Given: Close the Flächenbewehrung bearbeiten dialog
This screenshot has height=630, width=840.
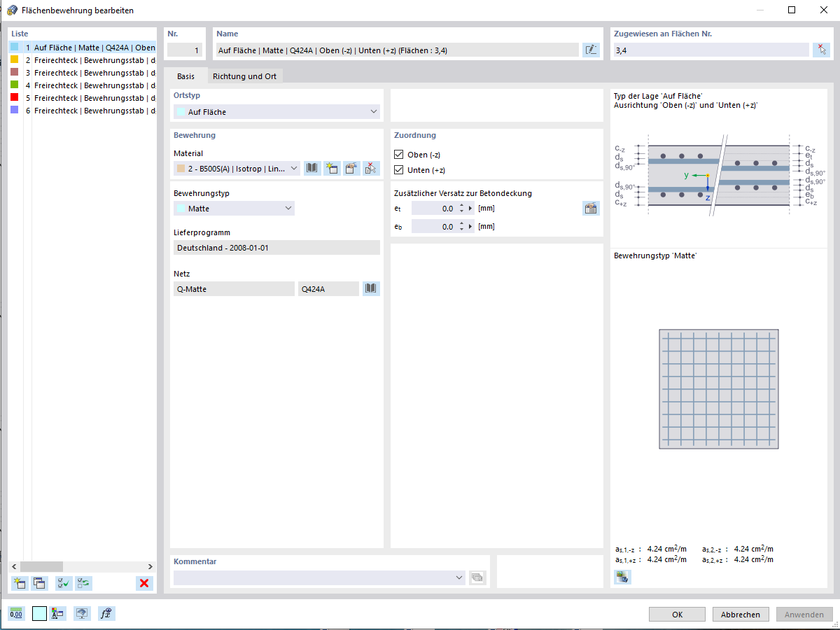Looking at the screenshot, I should click(x=823, y=10).
